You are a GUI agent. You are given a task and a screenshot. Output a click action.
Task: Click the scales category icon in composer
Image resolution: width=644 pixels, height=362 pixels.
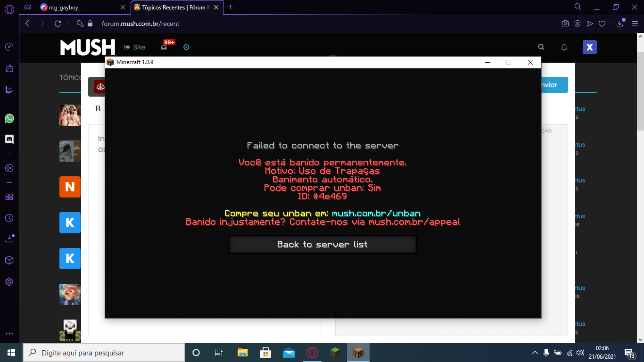point(99,87)
